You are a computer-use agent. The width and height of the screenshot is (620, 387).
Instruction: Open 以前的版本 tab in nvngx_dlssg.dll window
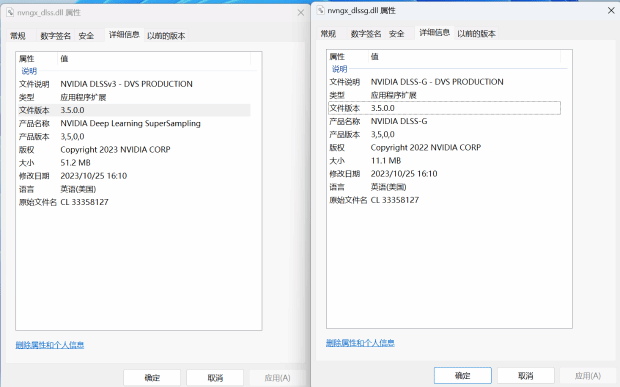476,34
